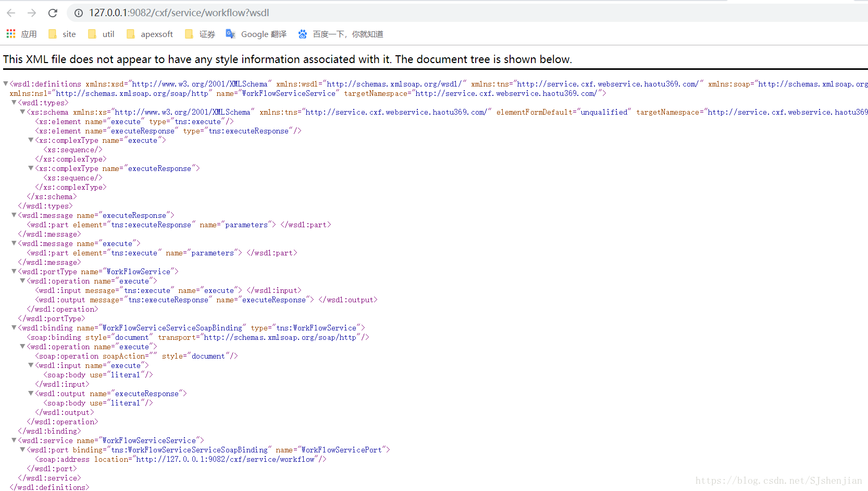Image resolution: width=868 pixels, height=491 pixels.
Task: Collapse the xs:schema node
Action: [22, 112]
